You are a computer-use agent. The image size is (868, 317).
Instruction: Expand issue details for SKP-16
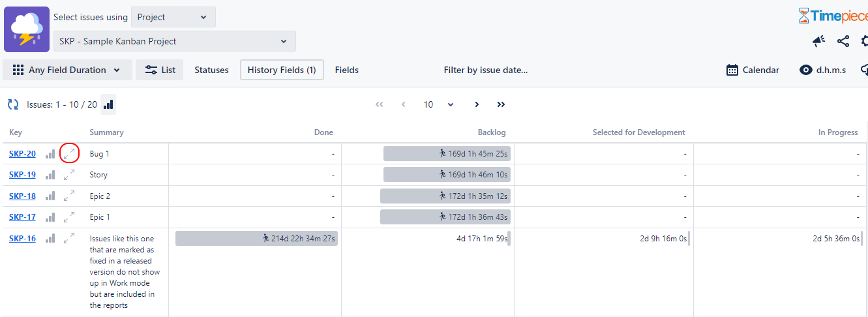[69, 239]
